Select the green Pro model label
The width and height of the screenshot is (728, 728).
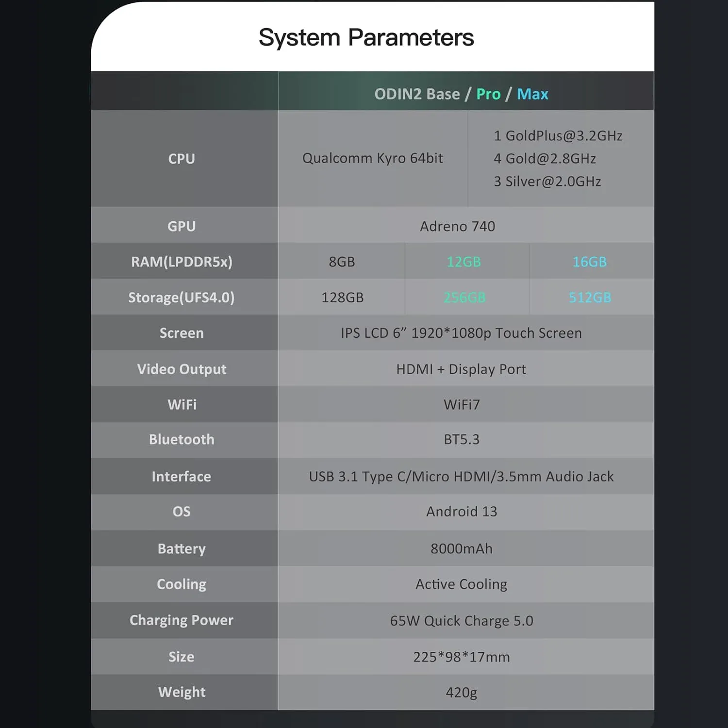pos(488,94)
